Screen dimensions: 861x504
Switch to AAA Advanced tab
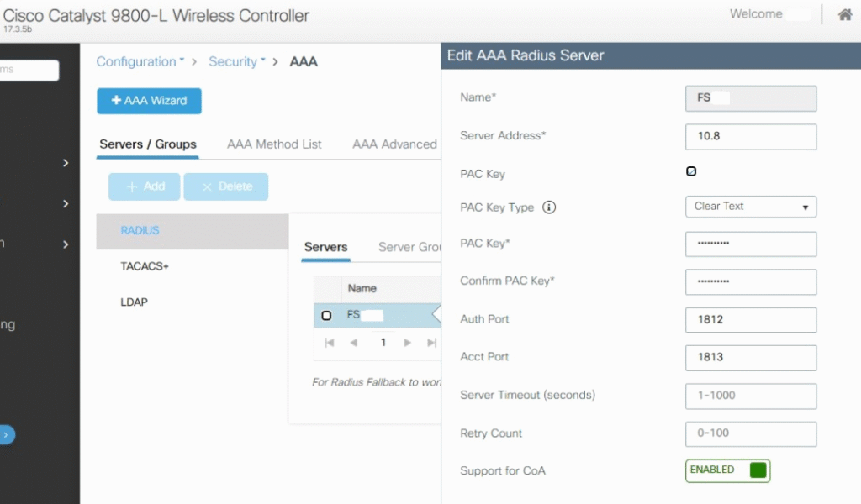pyautogui.click(x=394, y=144)
